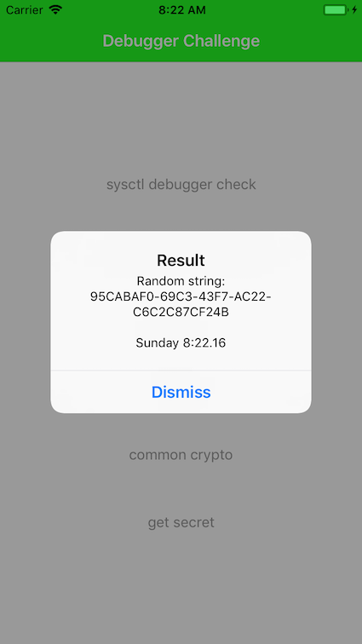Click the UUID ending C6C2C87CF24B
The width and height of the screenshot is (362, 644).
coord(181,312)
